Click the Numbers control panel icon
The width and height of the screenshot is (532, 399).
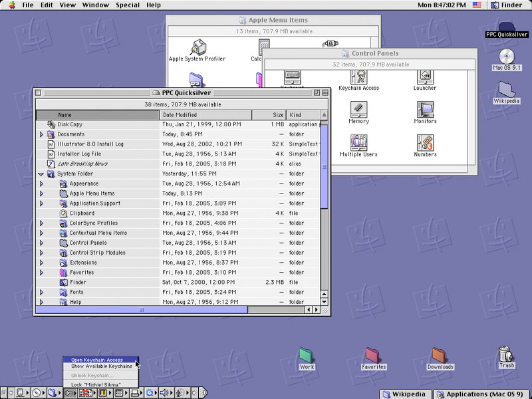coord(425,142)
